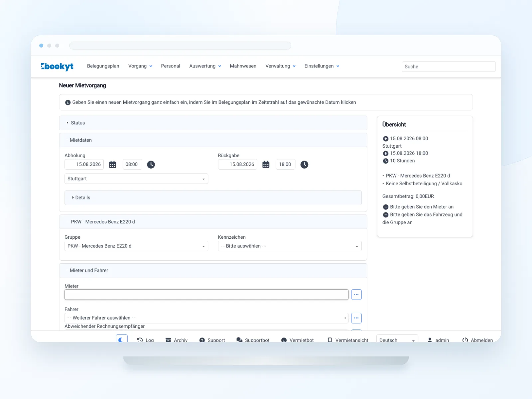Viewport: 532px width, 399px height.
Task: Go to Personal page
Action: (x=171, y=66)
